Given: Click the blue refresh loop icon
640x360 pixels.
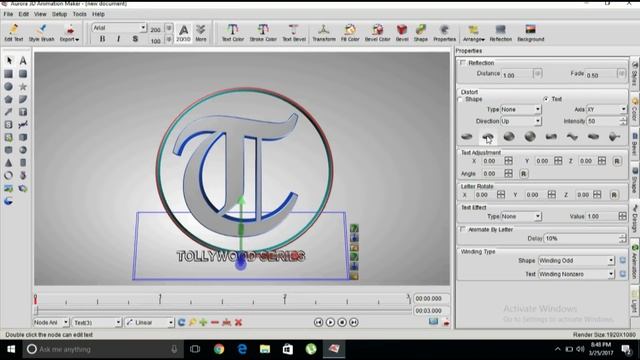Looking at the screenshot, I should coord(181,322).
